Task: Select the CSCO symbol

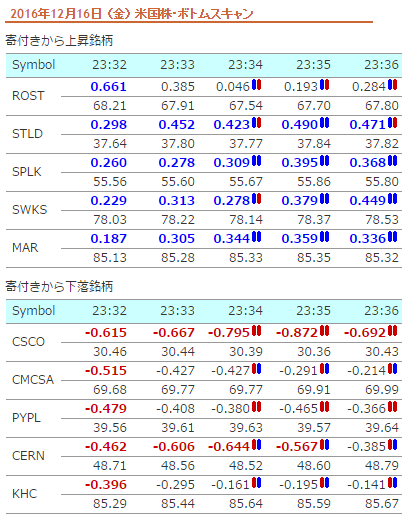Action: click(x=28, y=342)
